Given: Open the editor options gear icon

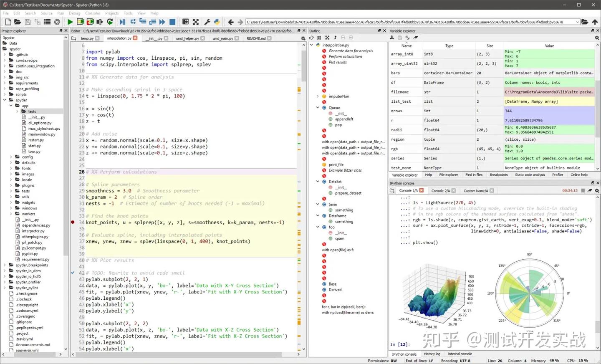Looking at the screenshot, I should pos(303,38).
